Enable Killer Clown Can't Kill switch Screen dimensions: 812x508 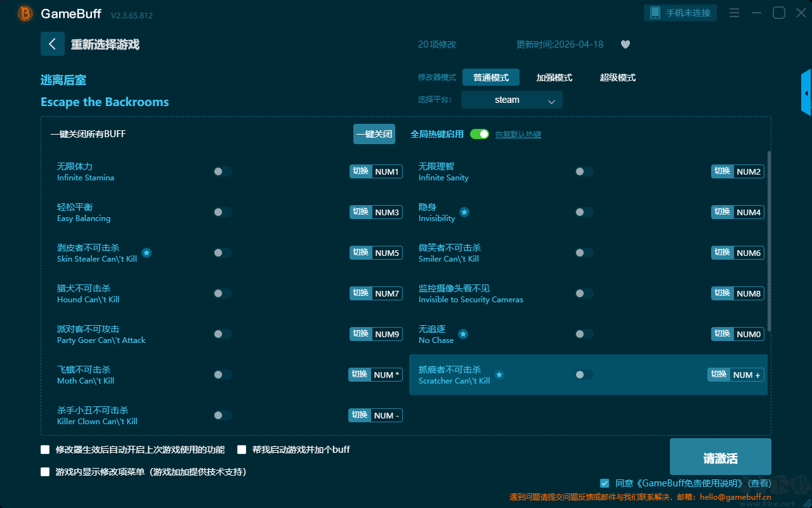click(x=223, y=415)
